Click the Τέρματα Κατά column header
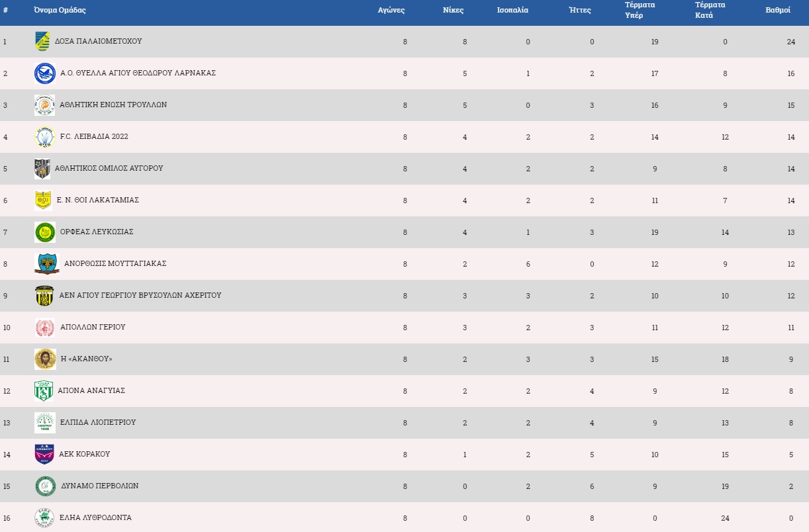Viewport: 809px width, 532px height. (710, 10)
